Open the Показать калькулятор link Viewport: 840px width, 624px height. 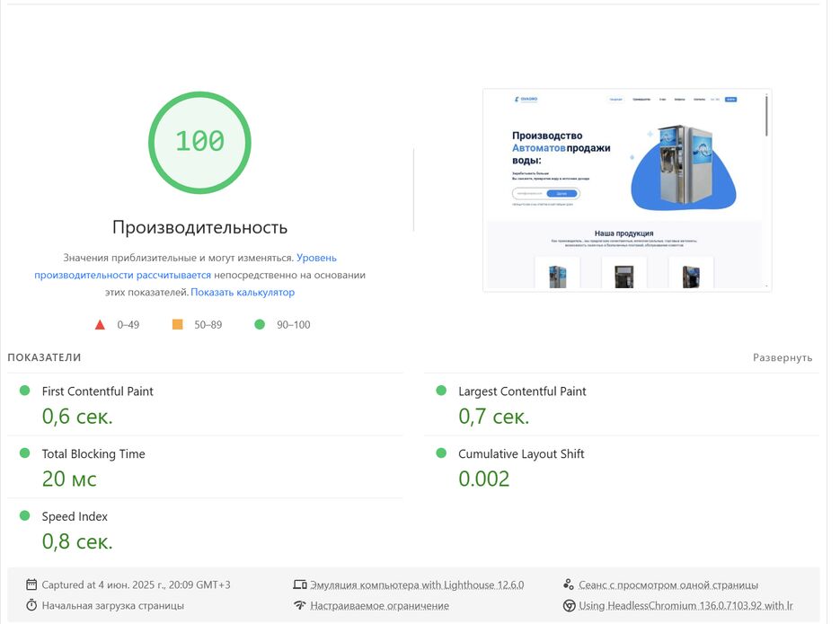click(243, 293)
